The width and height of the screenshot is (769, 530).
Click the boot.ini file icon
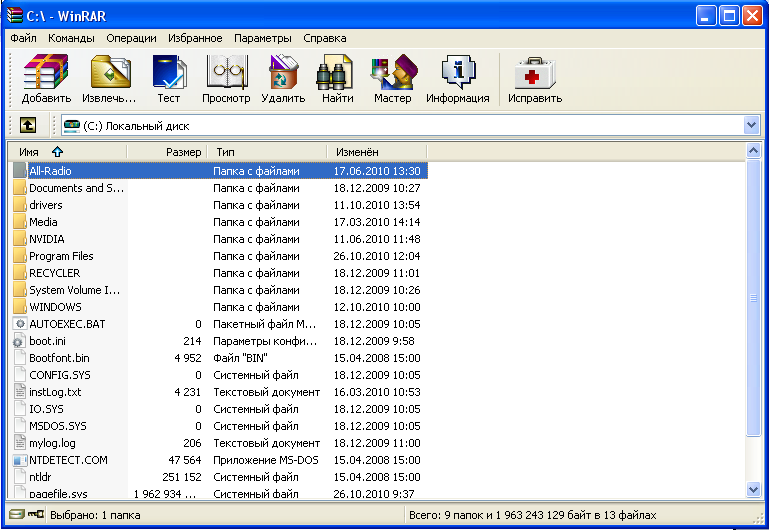tap(20, 341)
